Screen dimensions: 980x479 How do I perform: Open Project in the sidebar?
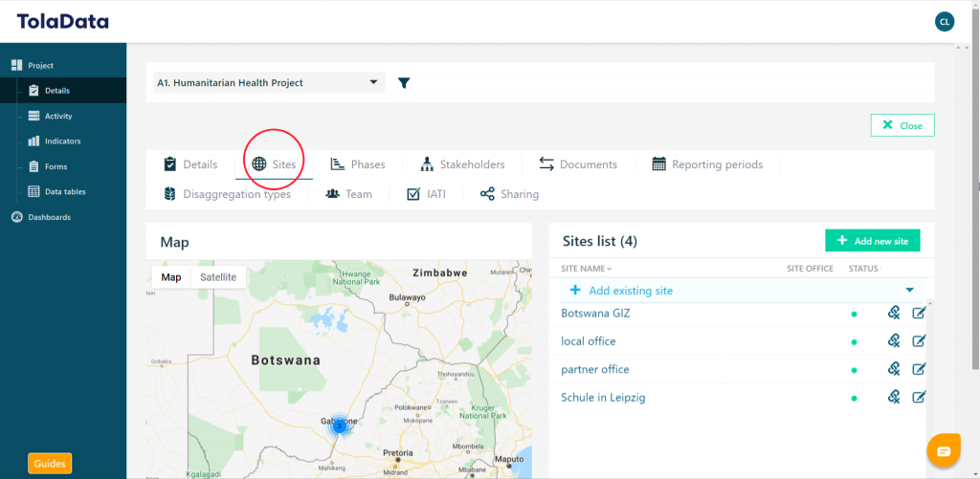point(40,65)
